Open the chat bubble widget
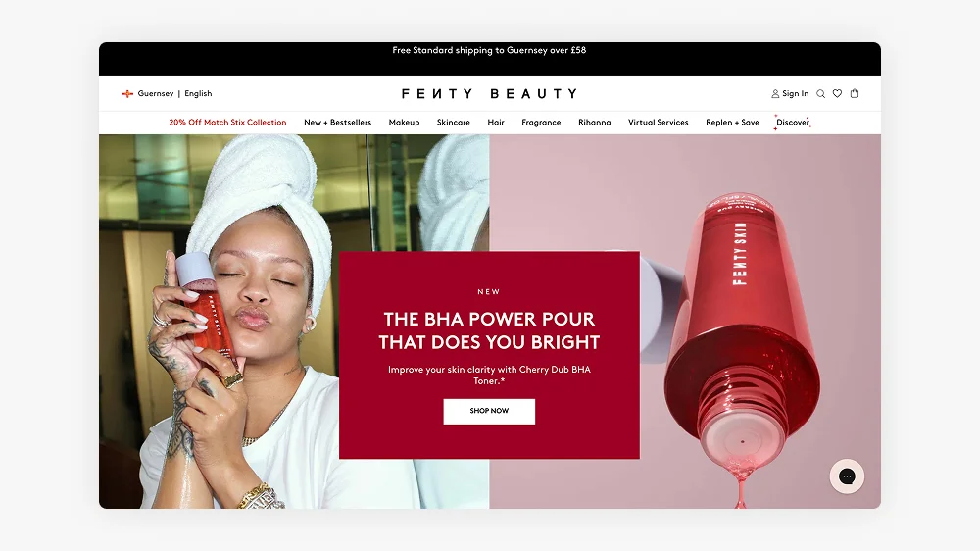The image size is (980, 551). (847, 476)
